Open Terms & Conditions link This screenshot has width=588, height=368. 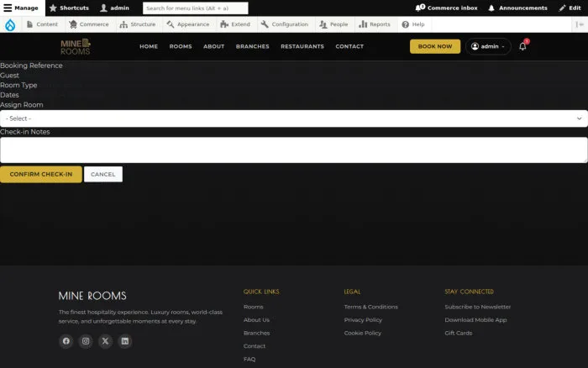(x=371, y=307)
